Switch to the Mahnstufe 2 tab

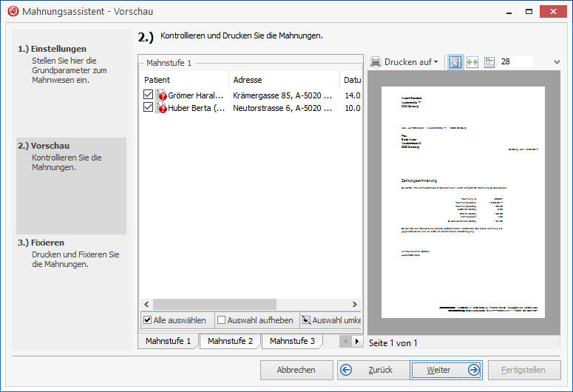coord(230,341)
